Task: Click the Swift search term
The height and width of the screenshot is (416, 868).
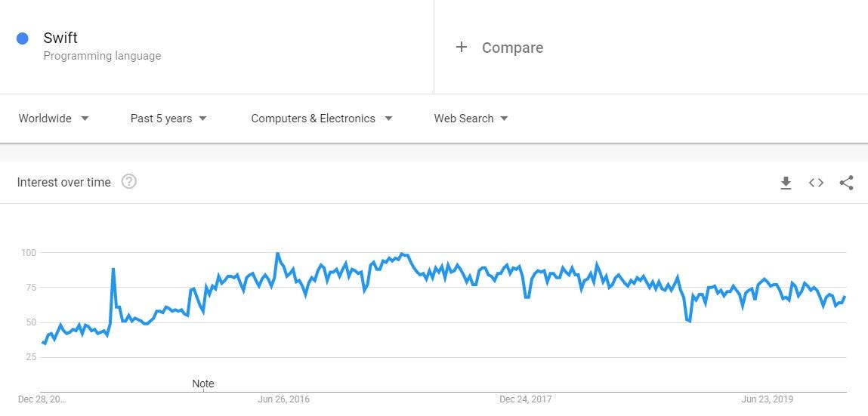Action: pos(60,39)
